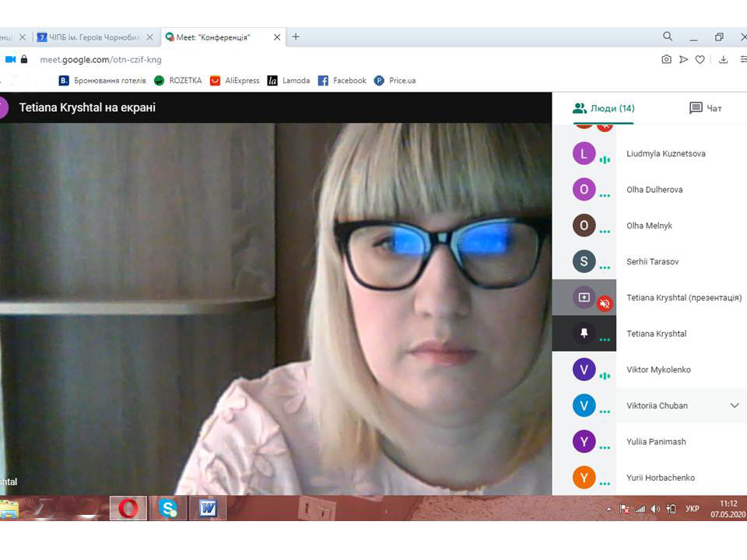The image size is (747, 560).
Task: Select Viktor Mykolenko in the participant list
Action: pos(658,369)
